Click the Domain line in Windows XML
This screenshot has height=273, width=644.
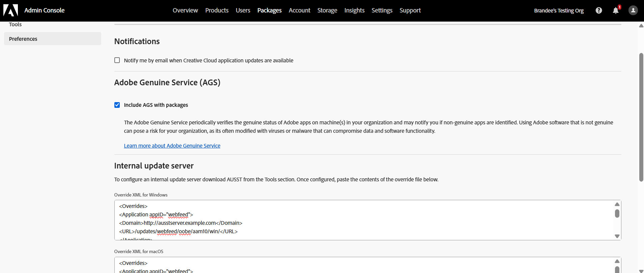[x=180, y=223]
